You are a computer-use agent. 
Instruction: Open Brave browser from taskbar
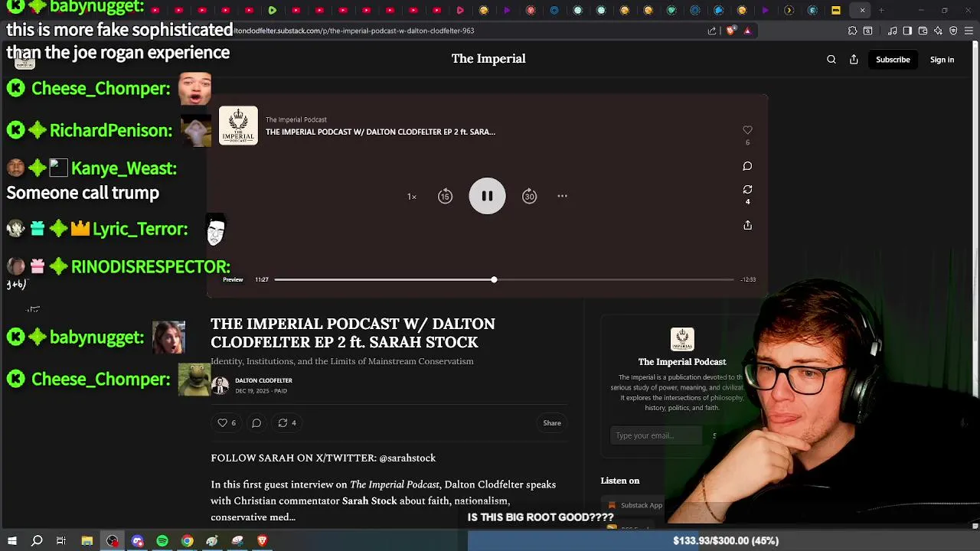pyautogui.click(x=263, y=541)
